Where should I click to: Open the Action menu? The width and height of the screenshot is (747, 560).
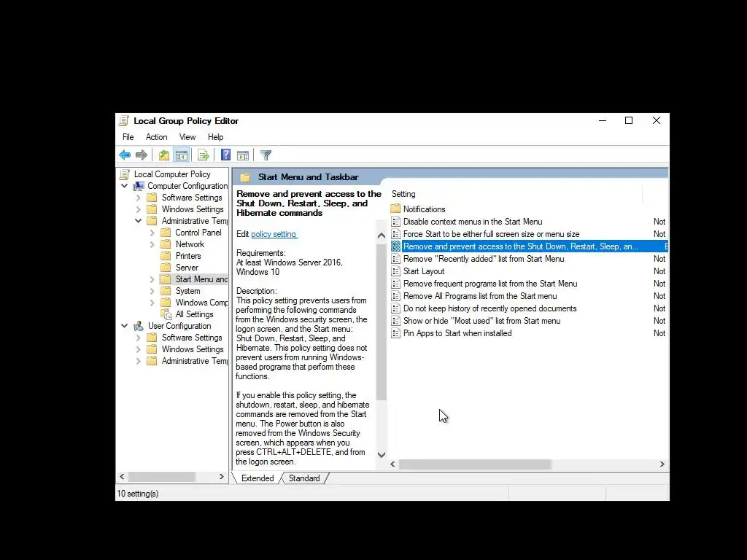click(156, 137)
